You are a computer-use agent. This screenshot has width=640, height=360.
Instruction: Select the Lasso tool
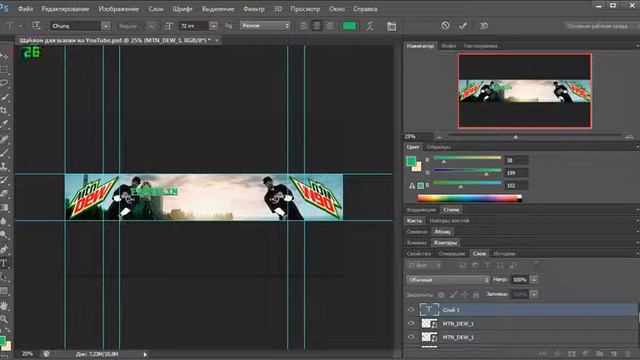(4, 83)
